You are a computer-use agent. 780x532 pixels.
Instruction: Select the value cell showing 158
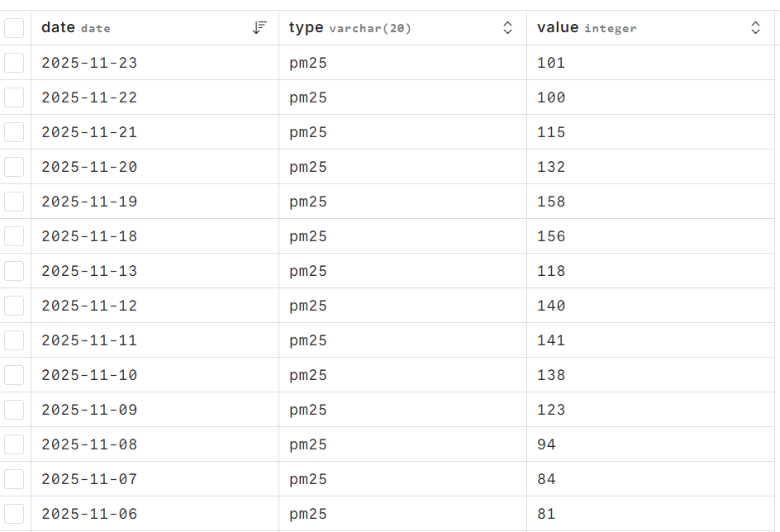[x=551, y=202]
